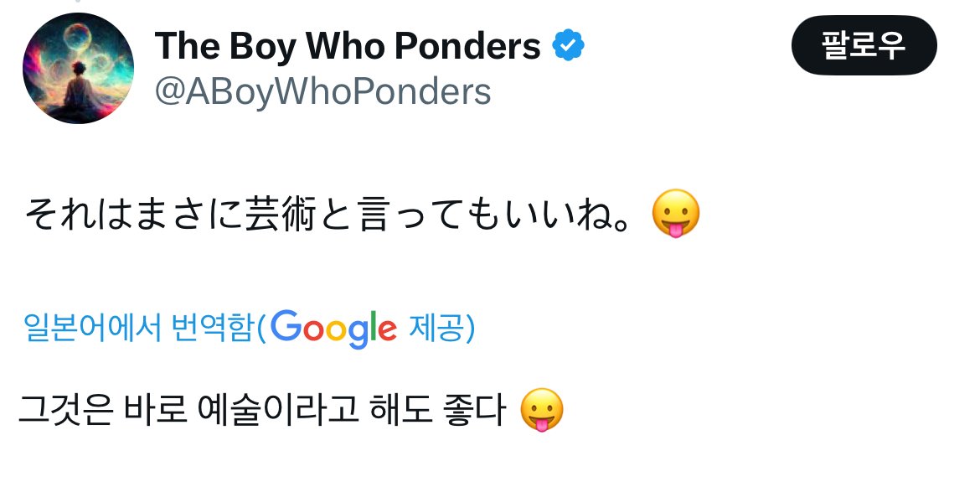Image resolution: width=980 pixels, height=482 pixels.
Task: Open the profile avatar picture
Action: point(78,69)
